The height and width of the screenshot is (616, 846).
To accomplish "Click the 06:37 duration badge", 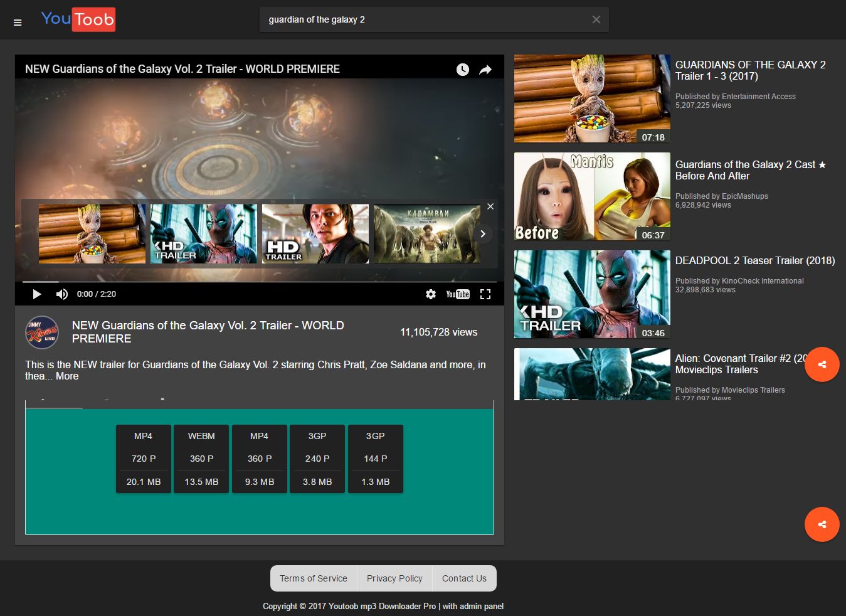I will 653,235.
